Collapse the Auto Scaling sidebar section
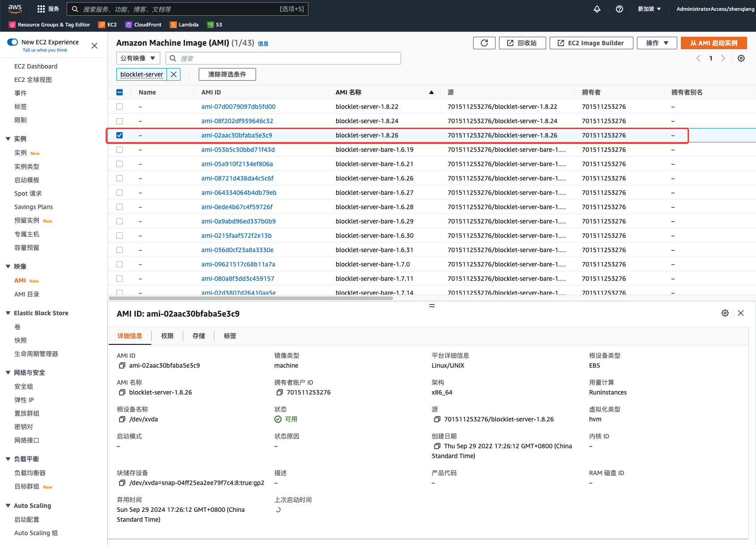The width and height of the screenshot is (756, 545). [x=8, y=506]
